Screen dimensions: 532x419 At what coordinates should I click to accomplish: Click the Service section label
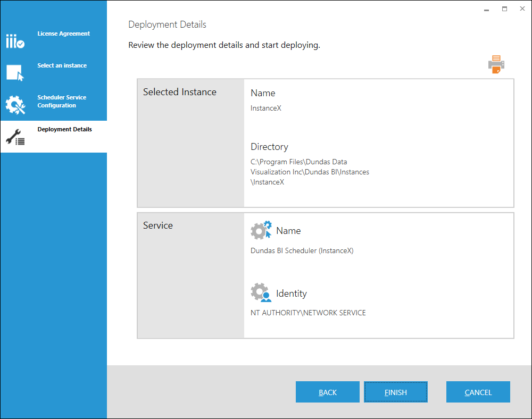158,225
